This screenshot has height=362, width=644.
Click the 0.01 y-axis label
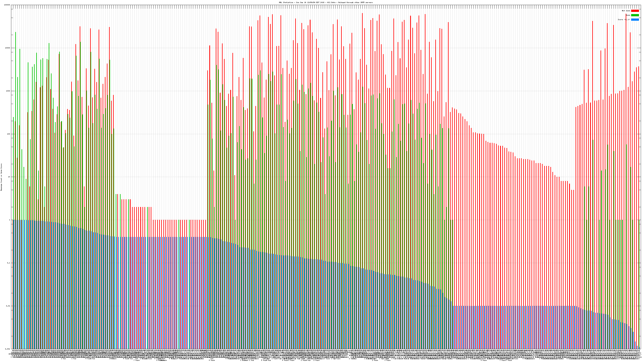pos(8,306)
